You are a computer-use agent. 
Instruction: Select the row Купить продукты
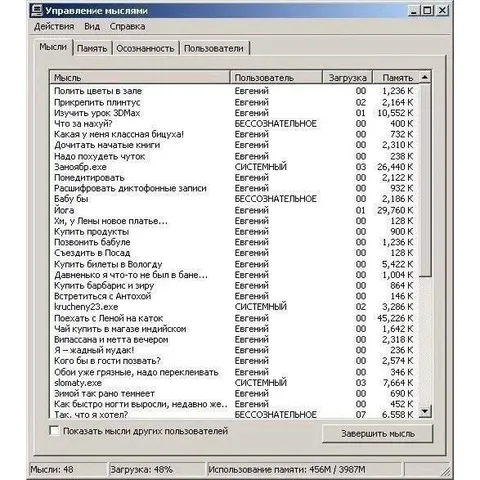point(233,232)
